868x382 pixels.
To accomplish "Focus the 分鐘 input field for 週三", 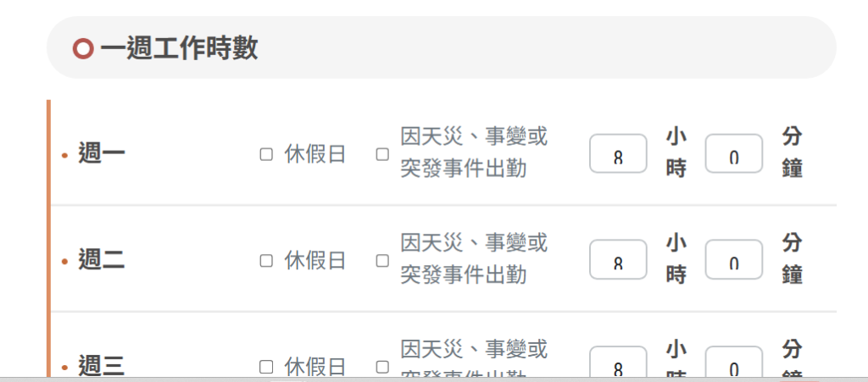I will pos(734,365).
